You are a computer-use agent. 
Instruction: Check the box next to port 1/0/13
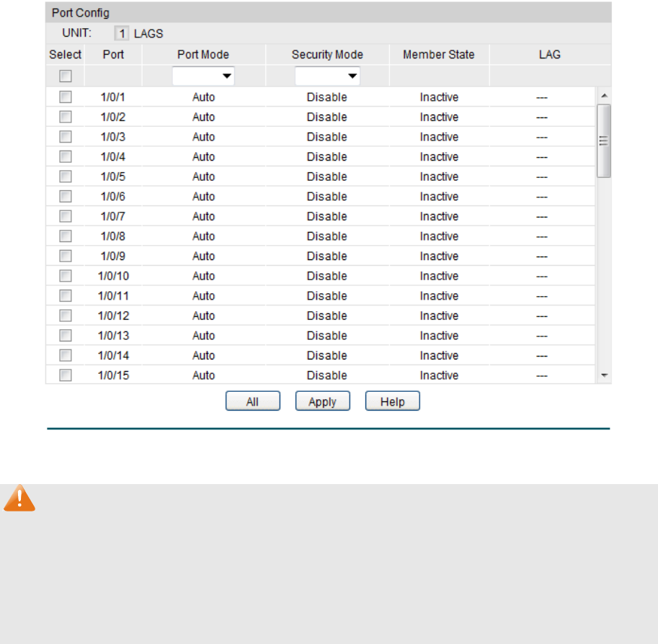pos(66,336)
